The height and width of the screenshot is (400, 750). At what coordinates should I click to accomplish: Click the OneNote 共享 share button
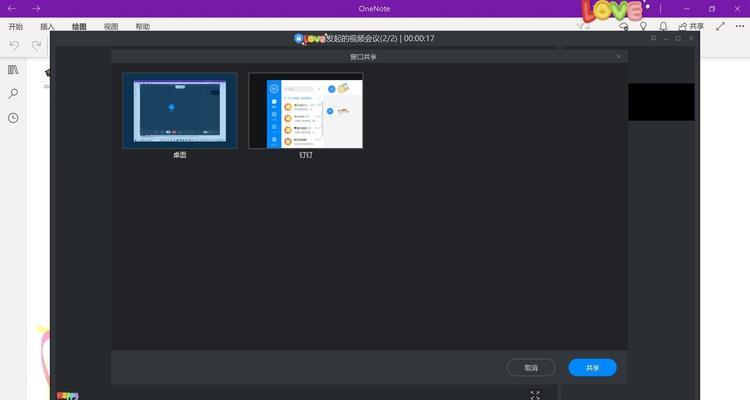tap(691, 26)
